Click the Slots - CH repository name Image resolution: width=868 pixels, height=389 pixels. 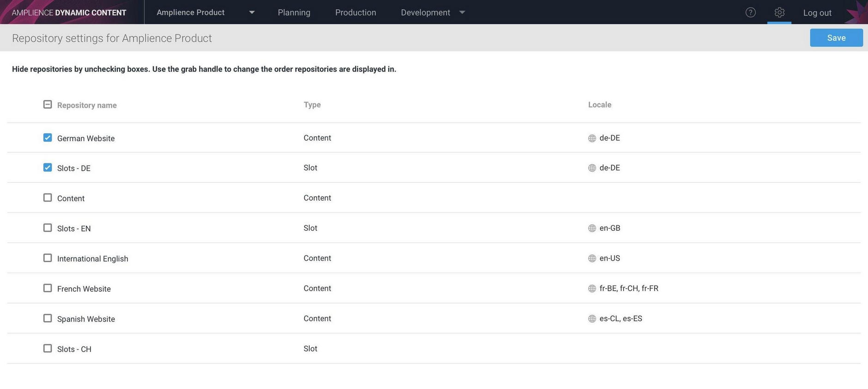click(74, 349)
